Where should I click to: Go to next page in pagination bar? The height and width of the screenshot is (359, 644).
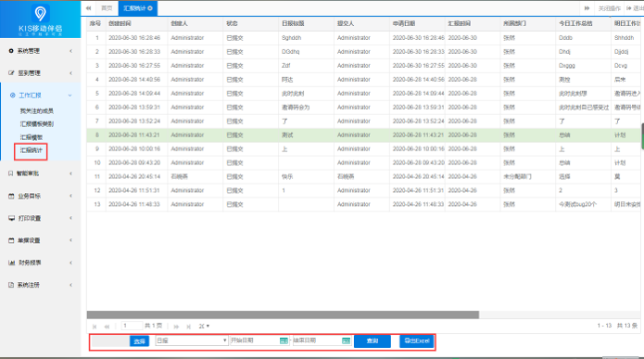pyautogui.click(x=176, y=327)
